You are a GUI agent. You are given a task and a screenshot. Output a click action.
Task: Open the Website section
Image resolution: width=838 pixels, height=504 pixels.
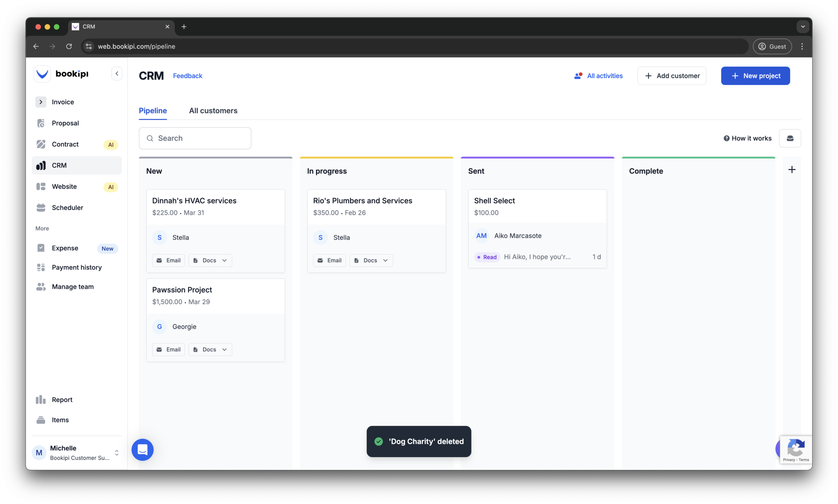tap(64, 186)
